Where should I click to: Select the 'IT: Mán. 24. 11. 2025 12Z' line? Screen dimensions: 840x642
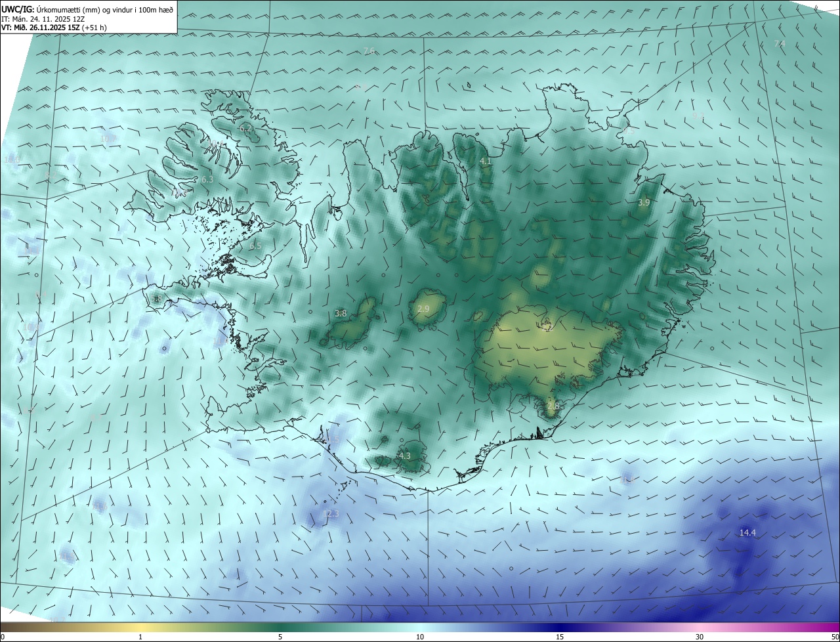(43, 18)
